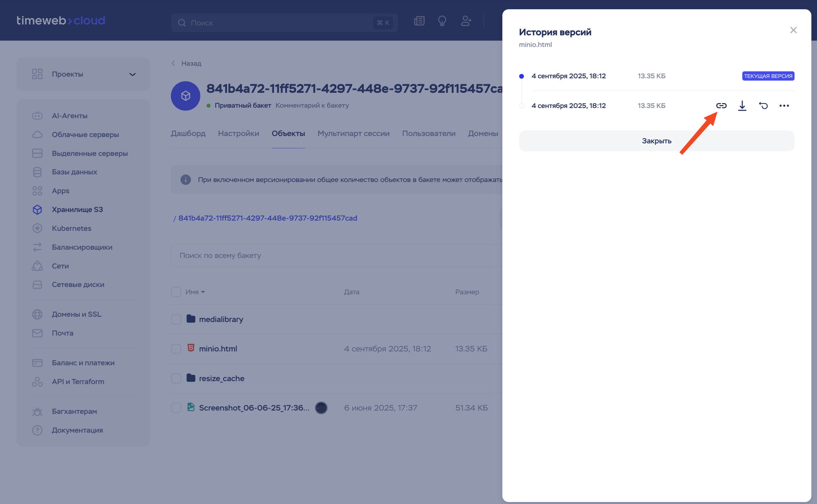Click the info icon in versioning notice

tap(185, 180)
